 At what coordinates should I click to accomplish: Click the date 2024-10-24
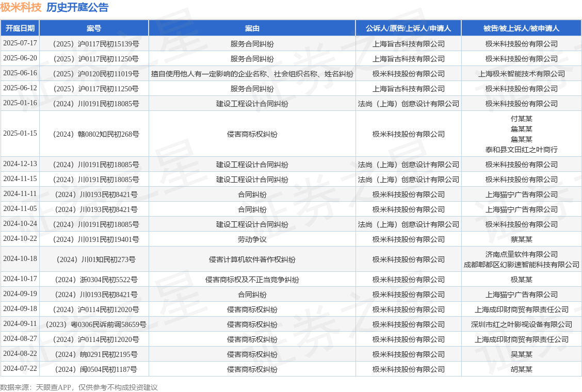click(x=20, y=223)
